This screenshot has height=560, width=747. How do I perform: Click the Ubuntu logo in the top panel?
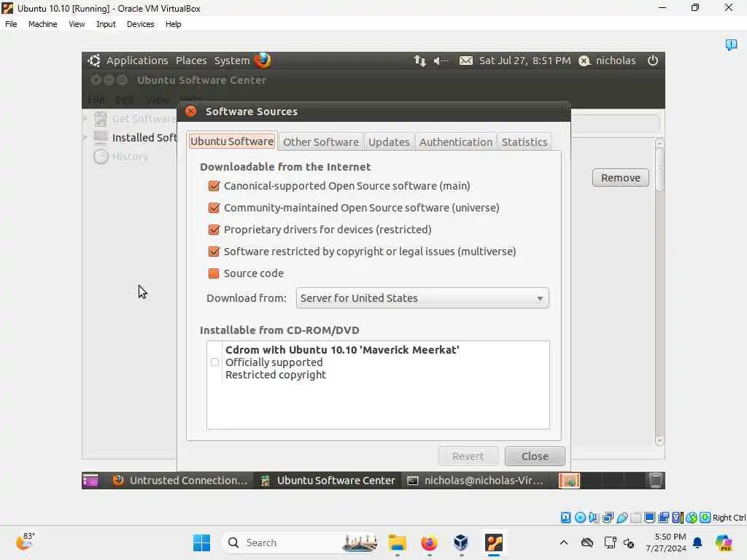click(94, 61)
